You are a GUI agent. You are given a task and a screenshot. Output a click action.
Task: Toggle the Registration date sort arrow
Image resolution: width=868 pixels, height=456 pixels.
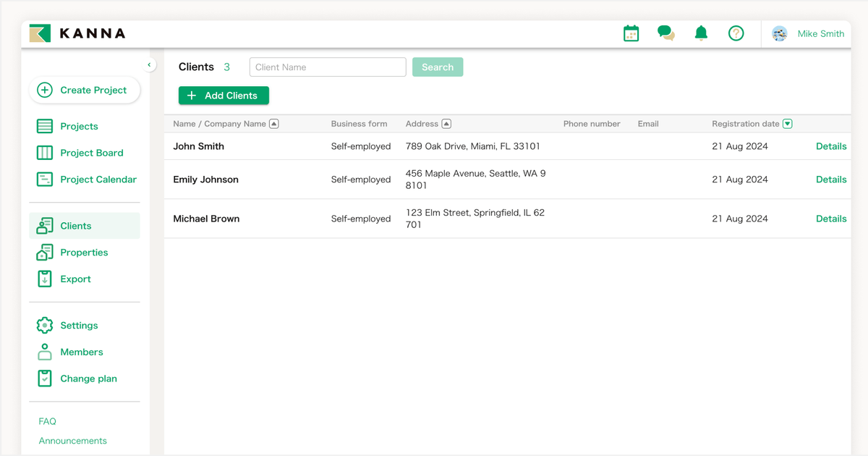pos(787,123)
